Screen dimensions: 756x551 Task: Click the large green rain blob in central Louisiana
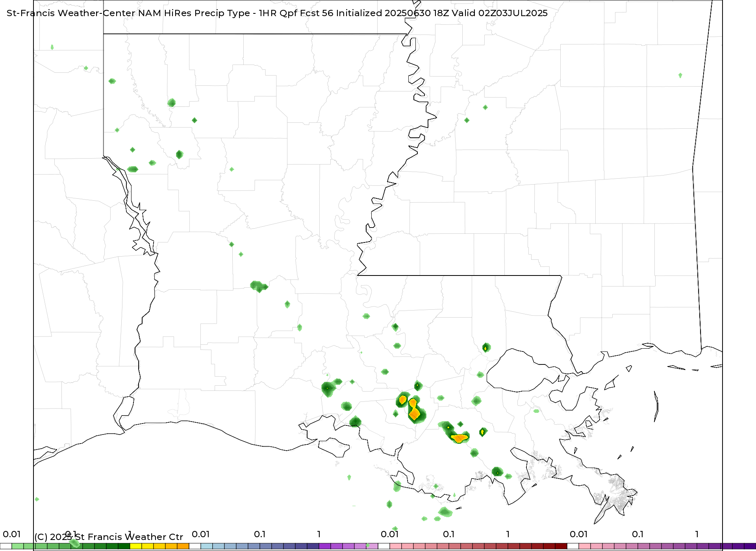tap(259, 286)
